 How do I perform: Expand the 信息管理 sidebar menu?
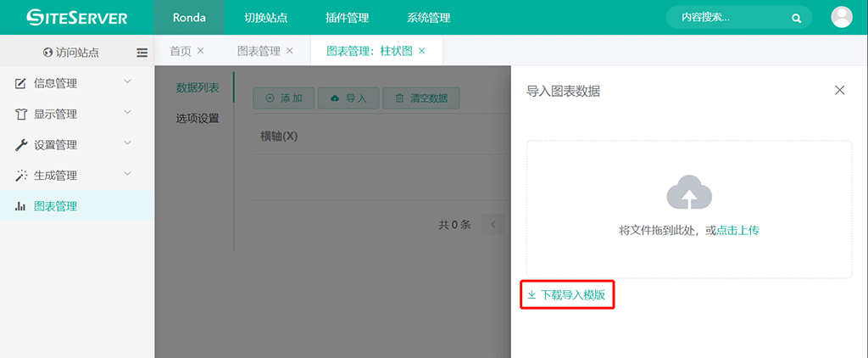click(77, 83)
